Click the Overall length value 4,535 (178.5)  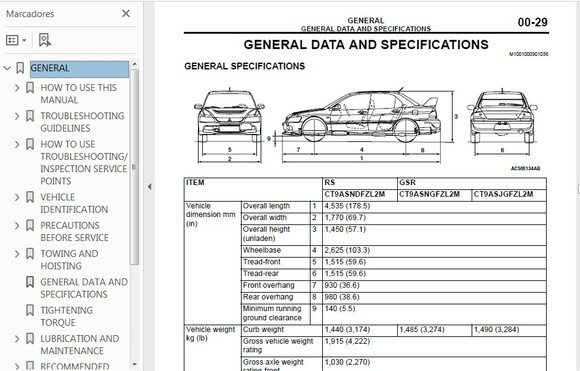(347, 206)
